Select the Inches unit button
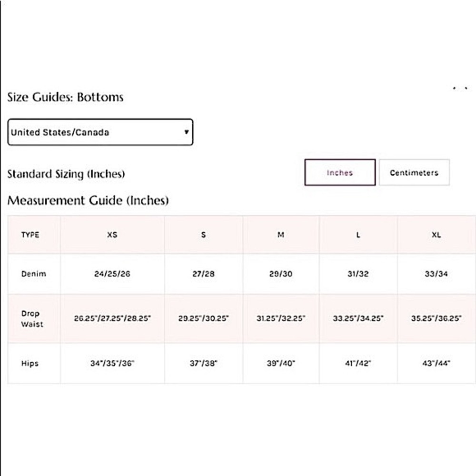 [x=340, y=172]
